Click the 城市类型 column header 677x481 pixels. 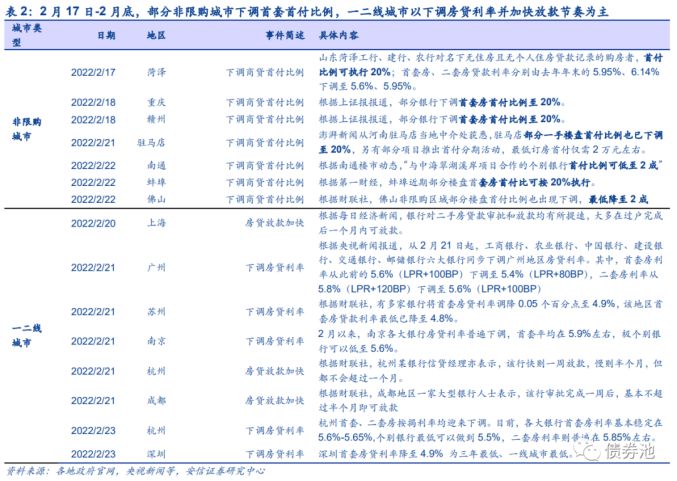[26, 35]
